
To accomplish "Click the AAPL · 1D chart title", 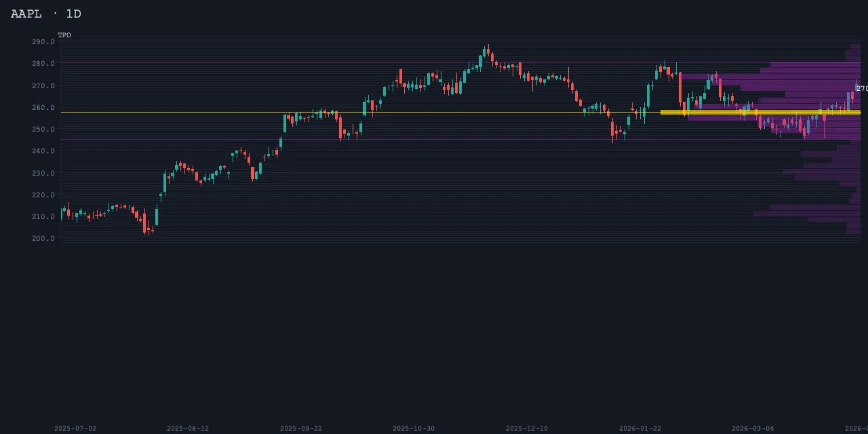I will (x=46, y=14).
